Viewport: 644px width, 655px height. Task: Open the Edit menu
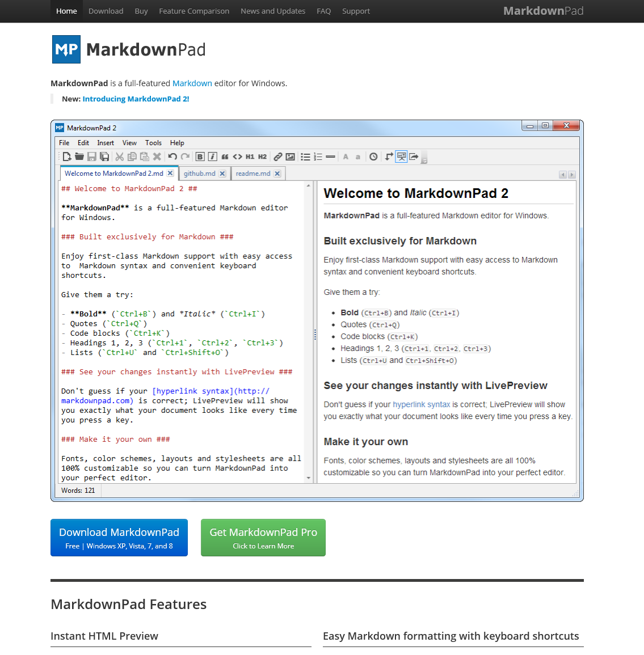[83, 143]
